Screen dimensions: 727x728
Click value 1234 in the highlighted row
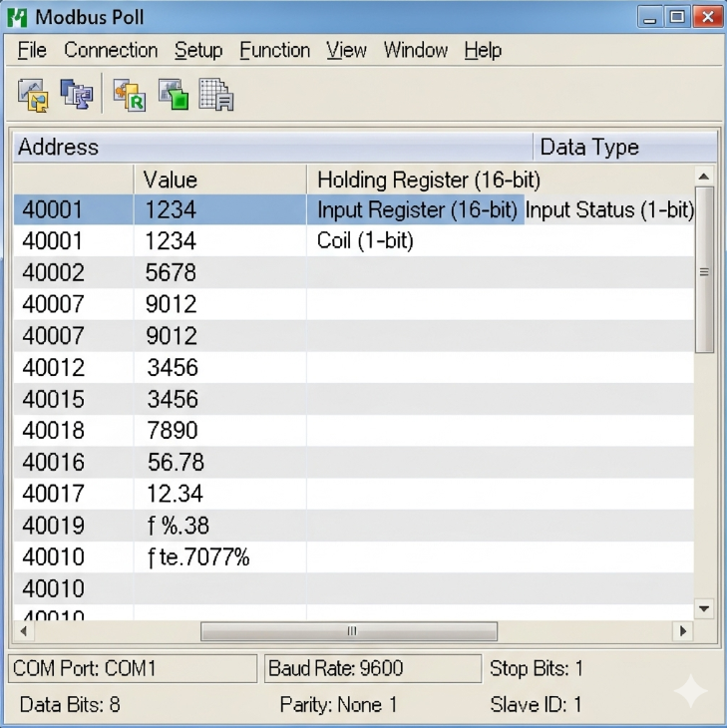(220, 209)
